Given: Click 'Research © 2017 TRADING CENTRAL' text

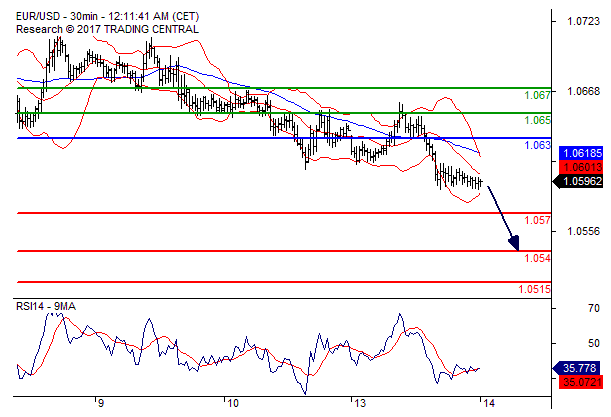Looking at the screenshot, I should tap(107, 29).
